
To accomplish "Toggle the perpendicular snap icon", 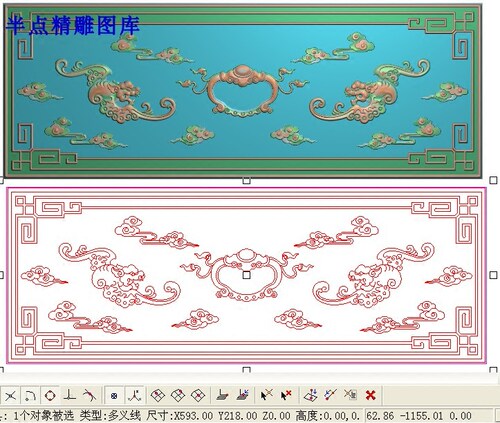I will (x=70, y=396).
